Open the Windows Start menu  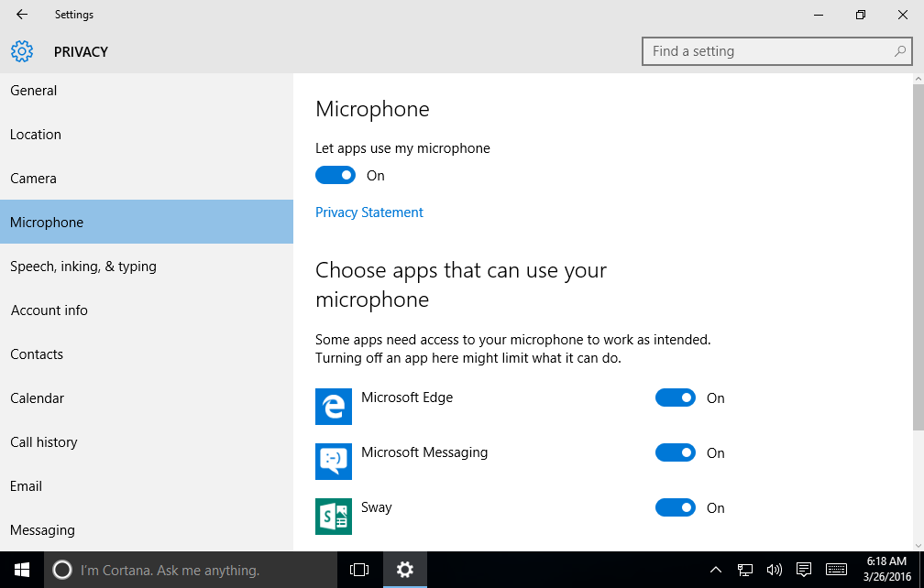(x=22, y=570)
